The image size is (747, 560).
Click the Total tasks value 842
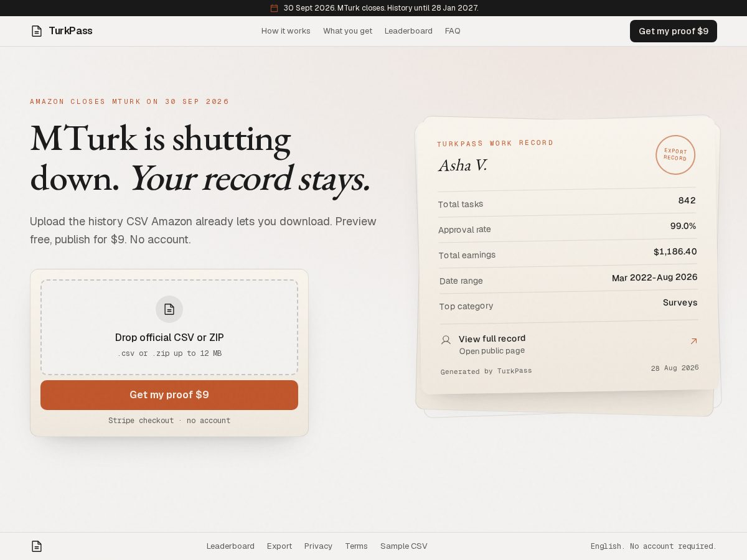coord(687,200)
